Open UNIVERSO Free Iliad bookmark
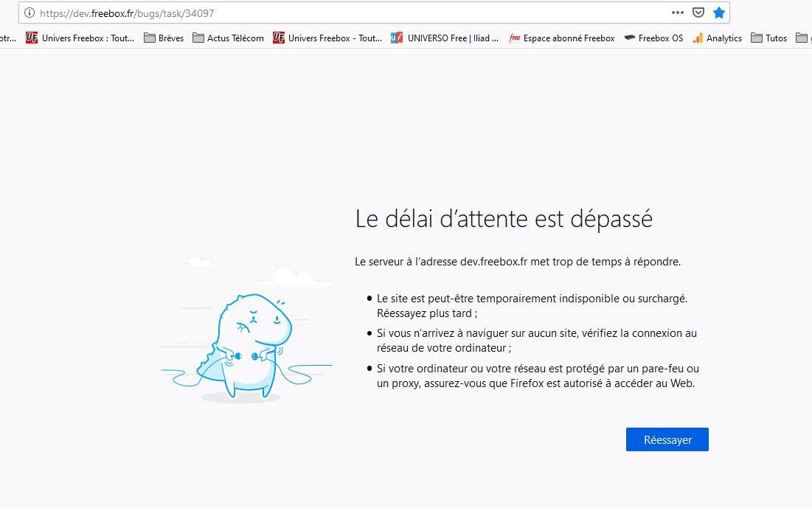 click(445, 38)
